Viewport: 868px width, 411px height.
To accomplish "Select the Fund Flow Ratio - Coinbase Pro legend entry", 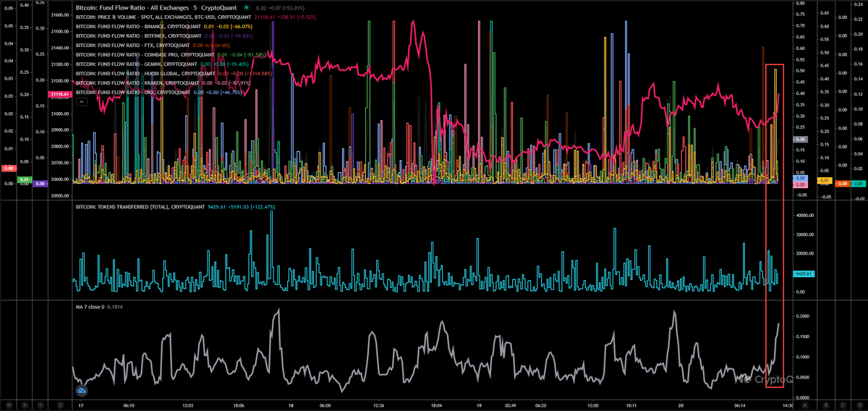I will [x=145, y=54].
